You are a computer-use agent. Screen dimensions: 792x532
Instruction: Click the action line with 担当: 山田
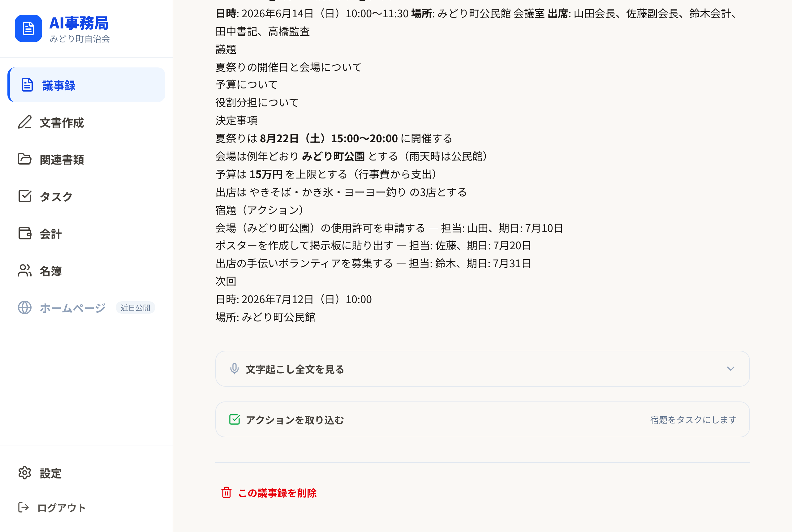coord(389,228)
